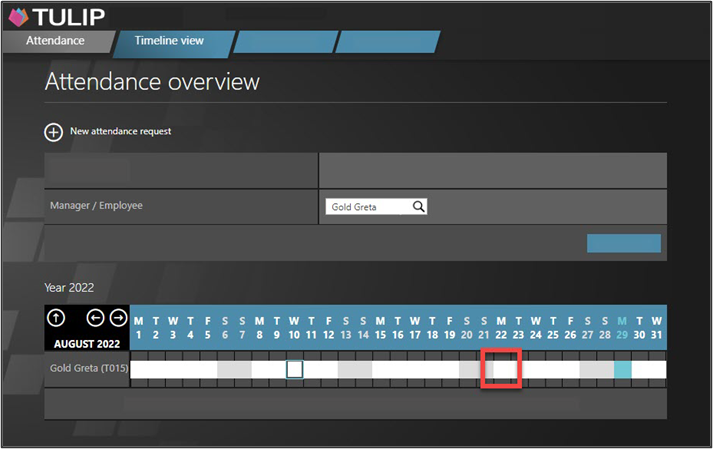This screenshot has width=713, height=449.
Task: Select the outlined cell on Wednesday 10
Action: [294, 369]
